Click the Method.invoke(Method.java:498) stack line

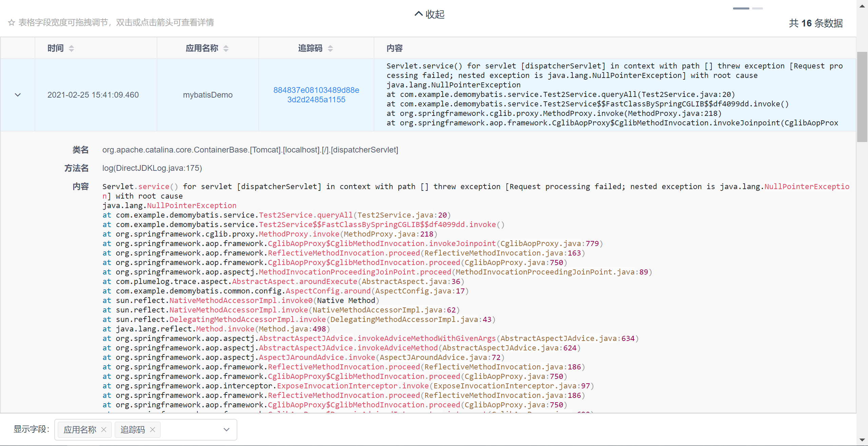click(x=216, y=329)
